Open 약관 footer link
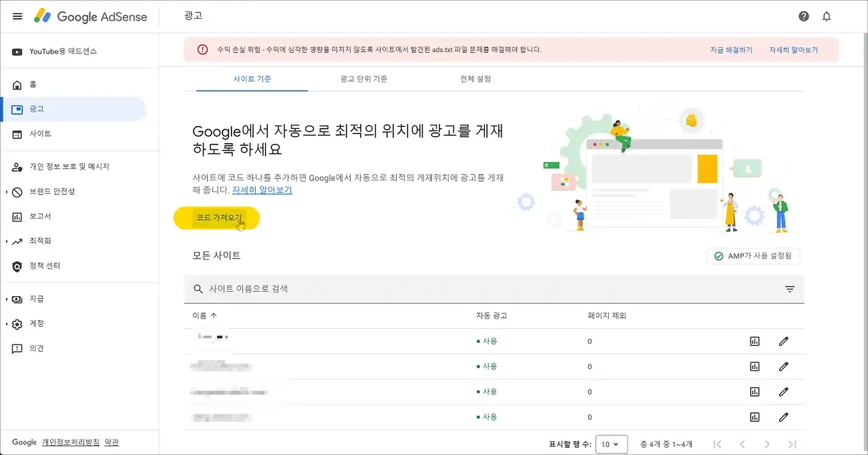 111,442
